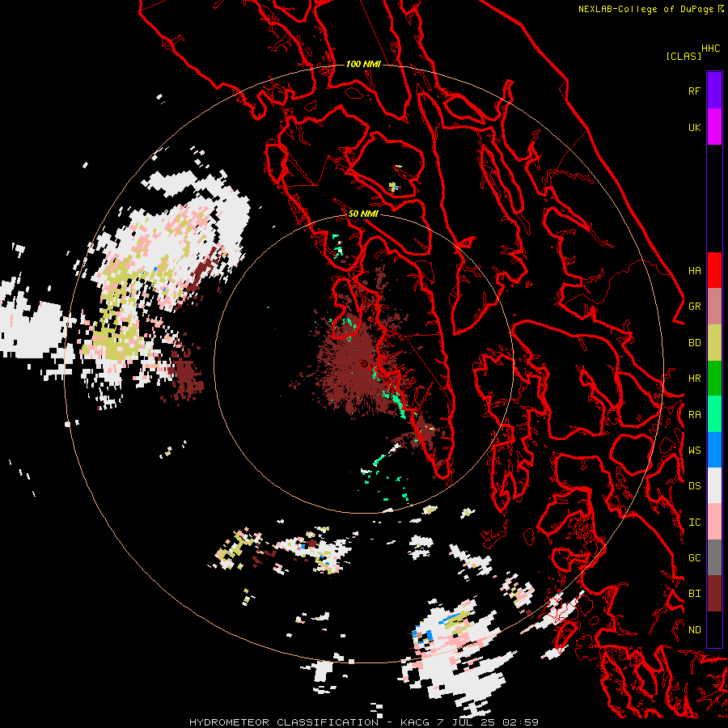Click the HA red legend swatch

point(714,270)
